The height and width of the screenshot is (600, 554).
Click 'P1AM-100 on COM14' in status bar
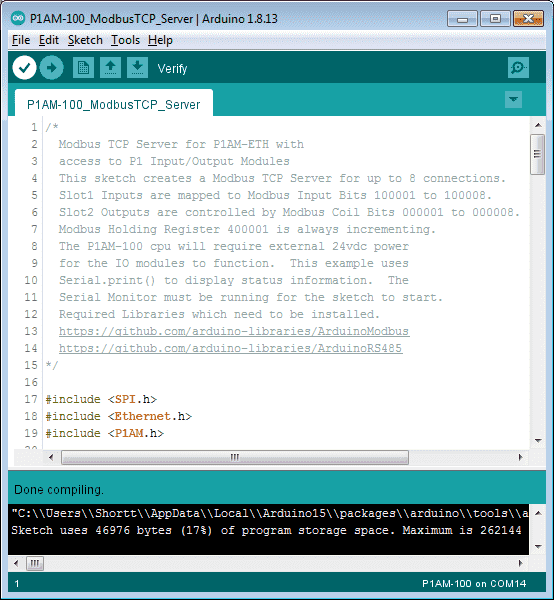[474, 584]
